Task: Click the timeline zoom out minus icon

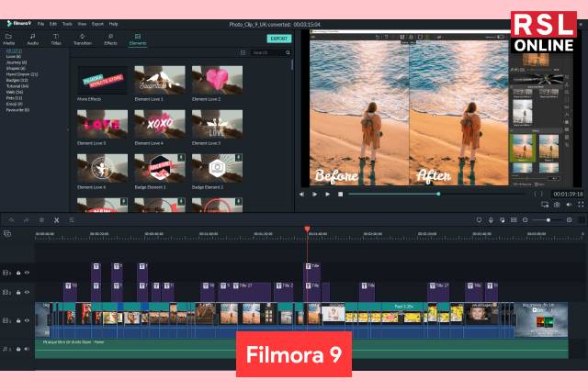Action: pyautogui.click(x=526, y=220)
